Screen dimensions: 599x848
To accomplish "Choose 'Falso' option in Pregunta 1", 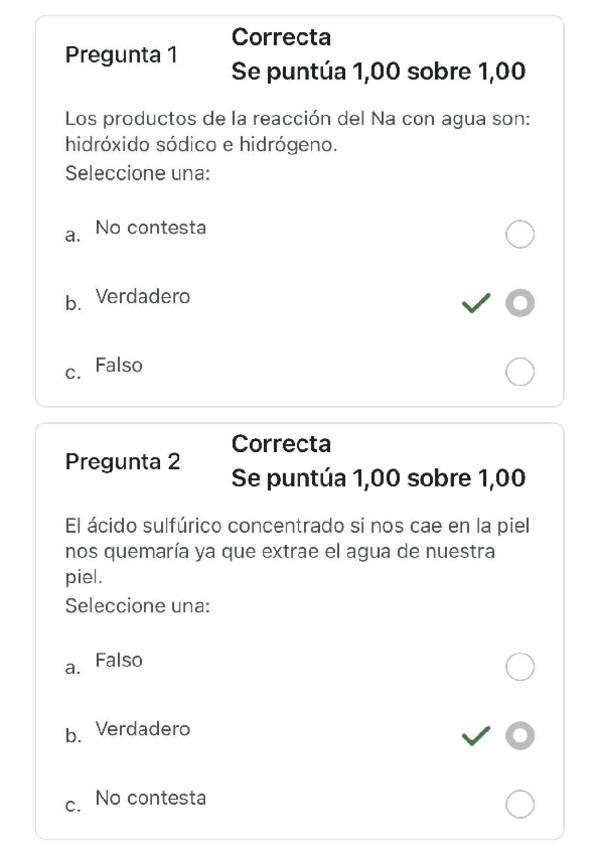I will click(520, 372).
